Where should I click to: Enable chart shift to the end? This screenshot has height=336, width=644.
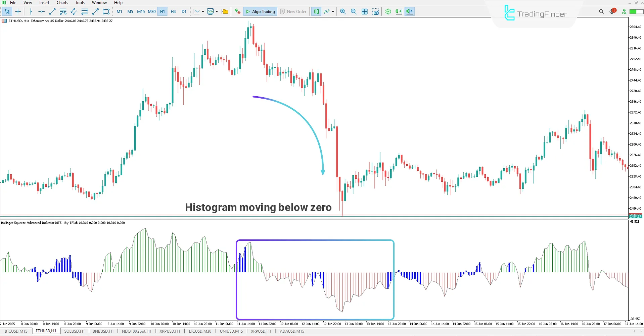coord(409,11)
